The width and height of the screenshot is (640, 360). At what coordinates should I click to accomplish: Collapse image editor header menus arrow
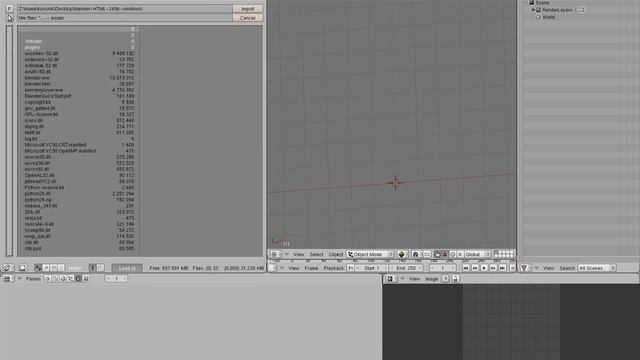click(x=402, y=279)
